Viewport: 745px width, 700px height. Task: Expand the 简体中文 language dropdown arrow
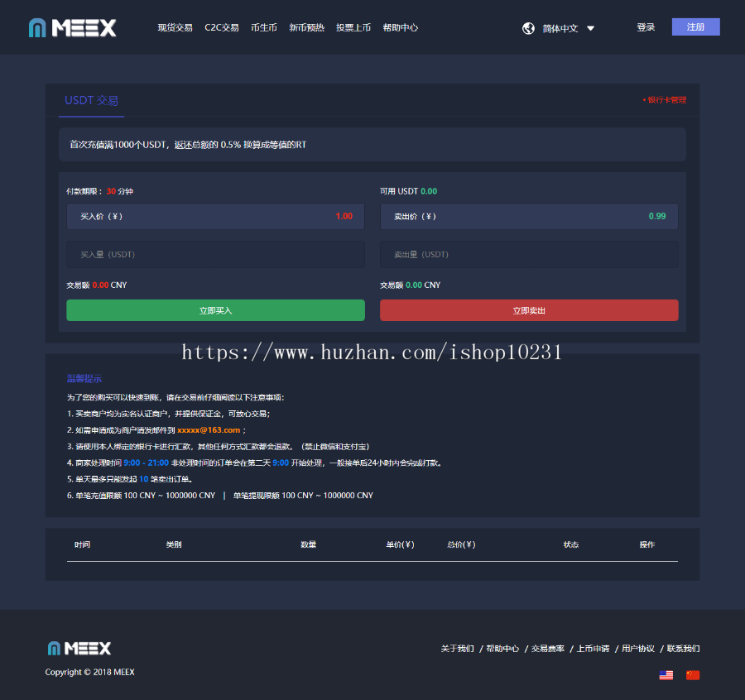590,28
